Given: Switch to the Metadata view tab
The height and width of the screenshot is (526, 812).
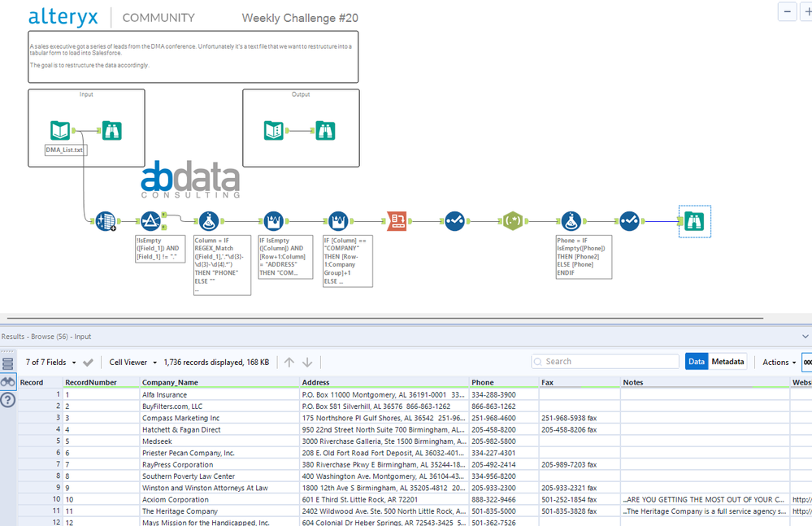Looking at the screenshot, I should pos(727,361).
